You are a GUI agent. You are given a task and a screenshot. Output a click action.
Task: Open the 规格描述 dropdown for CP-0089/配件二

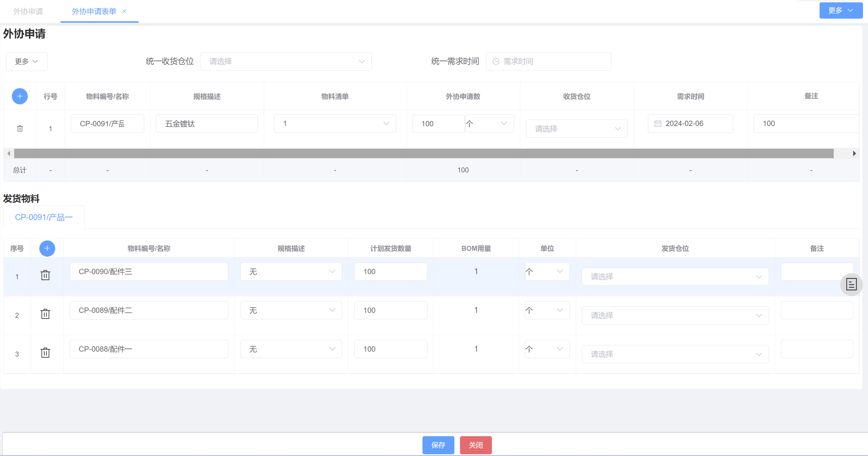click(x=291, y=310)
